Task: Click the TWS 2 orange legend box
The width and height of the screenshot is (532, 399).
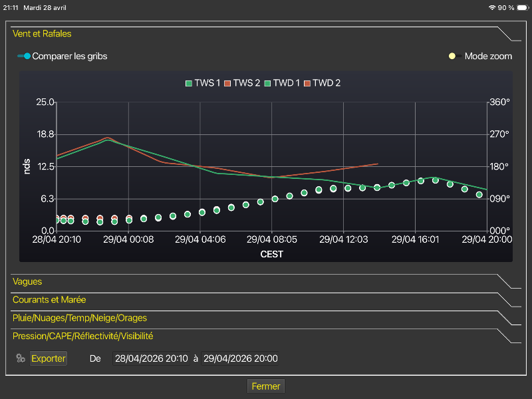Action: coord(227,83)
